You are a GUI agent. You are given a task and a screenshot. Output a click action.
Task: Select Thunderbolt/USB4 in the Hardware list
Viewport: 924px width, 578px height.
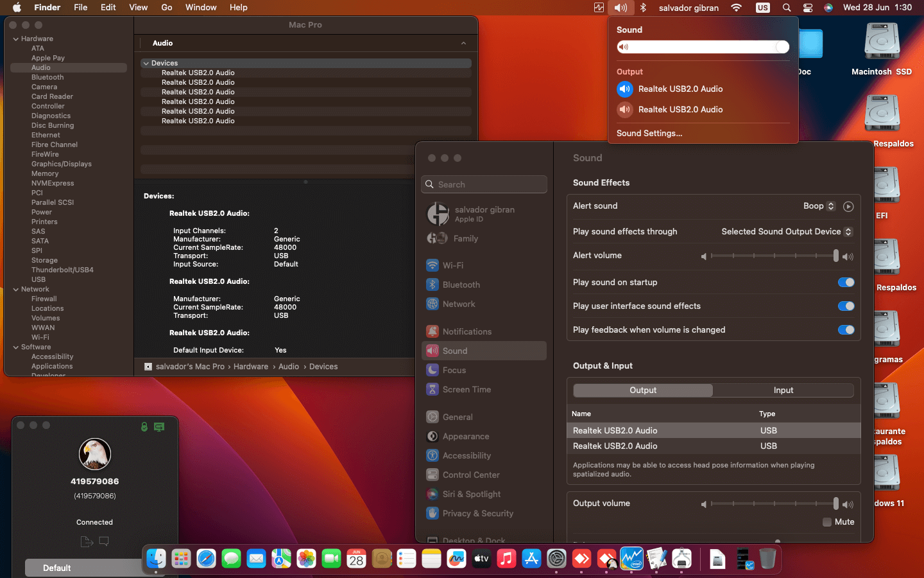click(x=62, y=270)
